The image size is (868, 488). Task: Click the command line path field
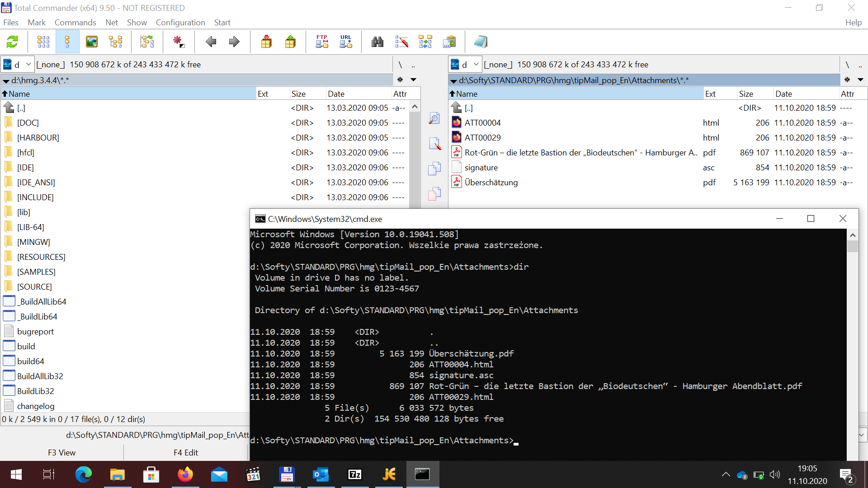[x=158, y=435]
